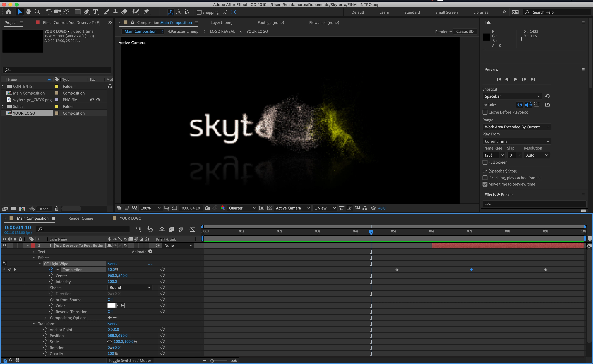Viewport: 593px width, 364px height.
Task: Select the Hand tool
Action: point(28,12)
